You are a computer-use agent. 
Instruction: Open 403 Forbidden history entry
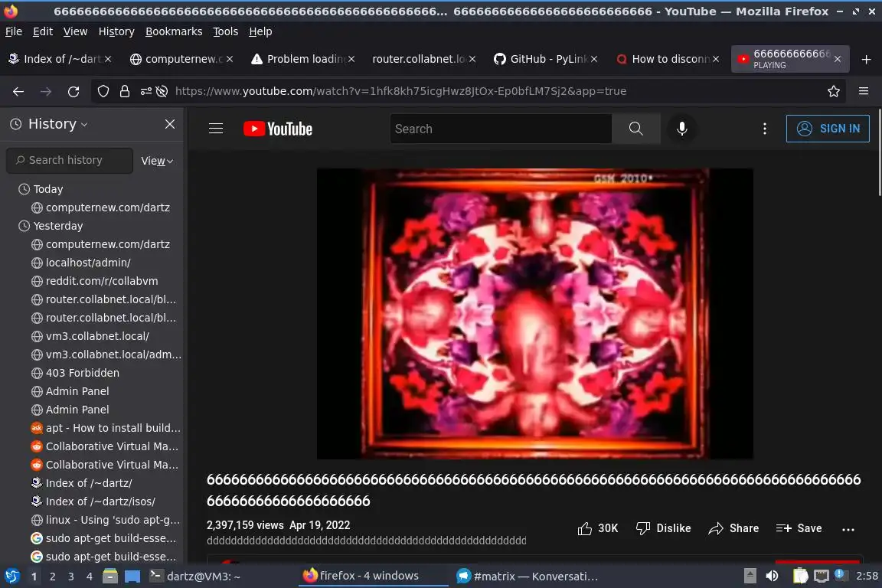click(x=82, y=373)
